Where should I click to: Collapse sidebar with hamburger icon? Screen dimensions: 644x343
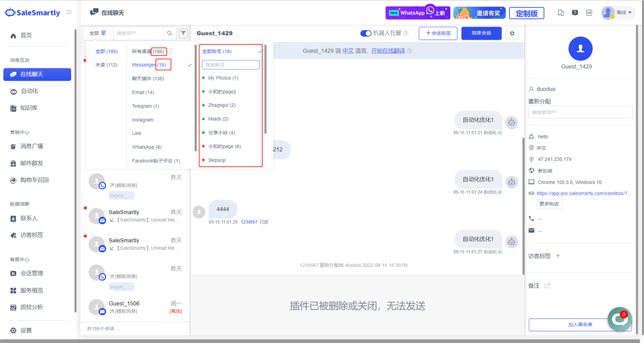[x=69, y=12]
